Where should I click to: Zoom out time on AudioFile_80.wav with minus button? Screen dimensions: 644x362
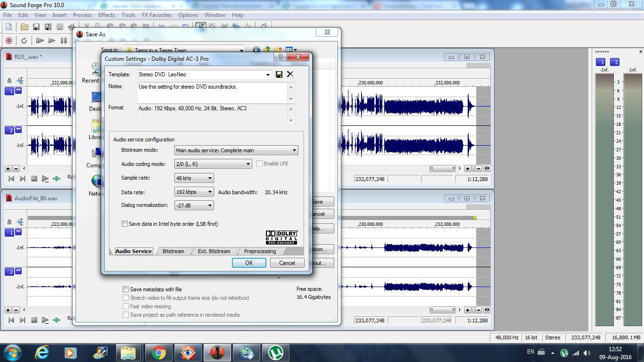[x=479, y=310]
